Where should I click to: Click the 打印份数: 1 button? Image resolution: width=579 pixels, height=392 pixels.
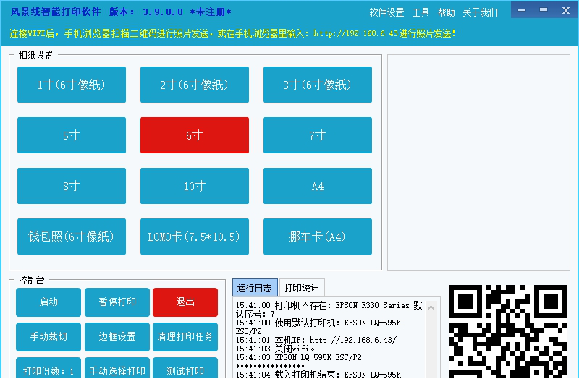(x=48, y=367)
